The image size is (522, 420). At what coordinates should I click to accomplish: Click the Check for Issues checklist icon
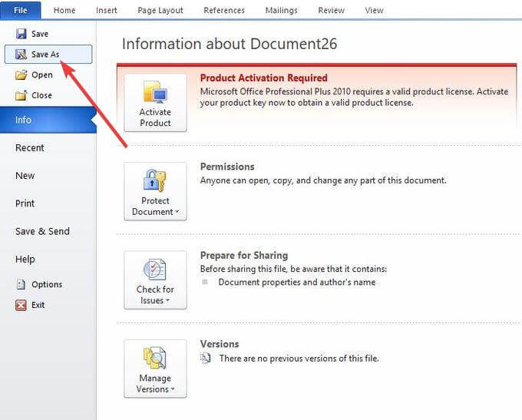pos(154,270)
